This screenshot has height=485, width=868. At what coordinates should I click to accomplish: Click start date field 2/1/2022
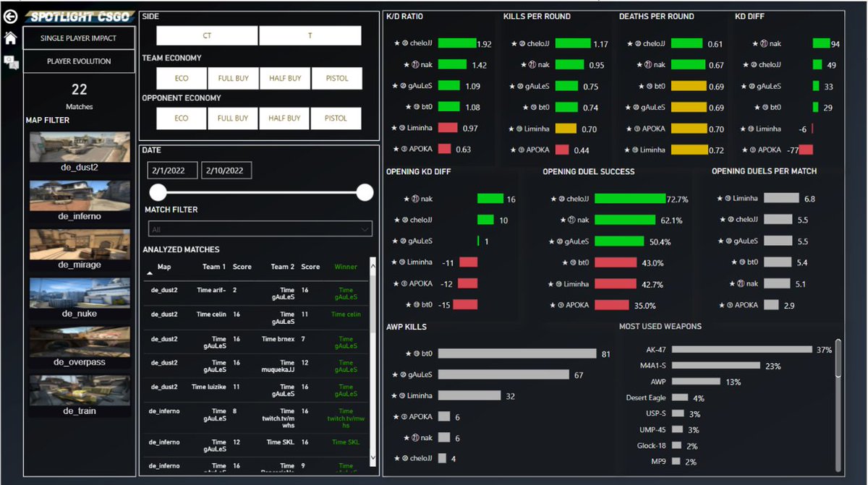coord(172,171)
